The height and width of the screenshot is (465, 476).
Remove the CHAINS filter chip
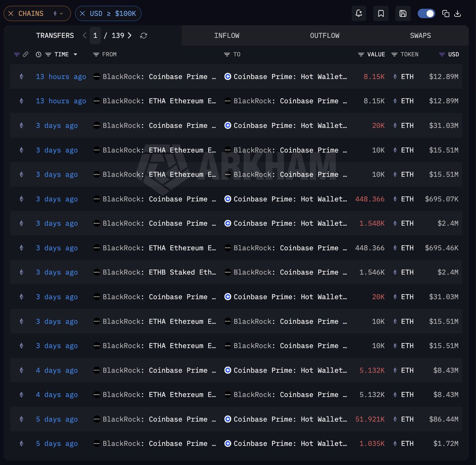tap(11, 13)
